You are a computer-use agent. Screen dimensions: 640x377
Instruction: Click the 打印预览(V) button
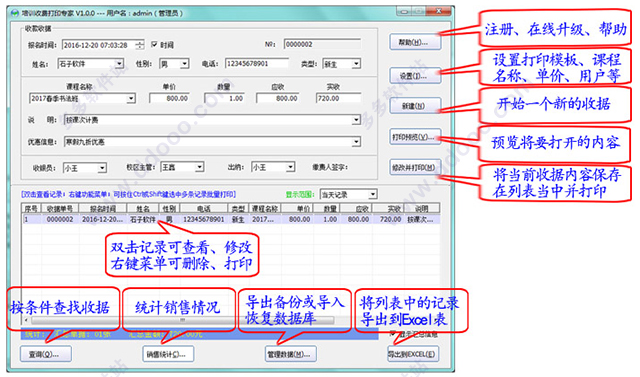(x=415, y=137)
